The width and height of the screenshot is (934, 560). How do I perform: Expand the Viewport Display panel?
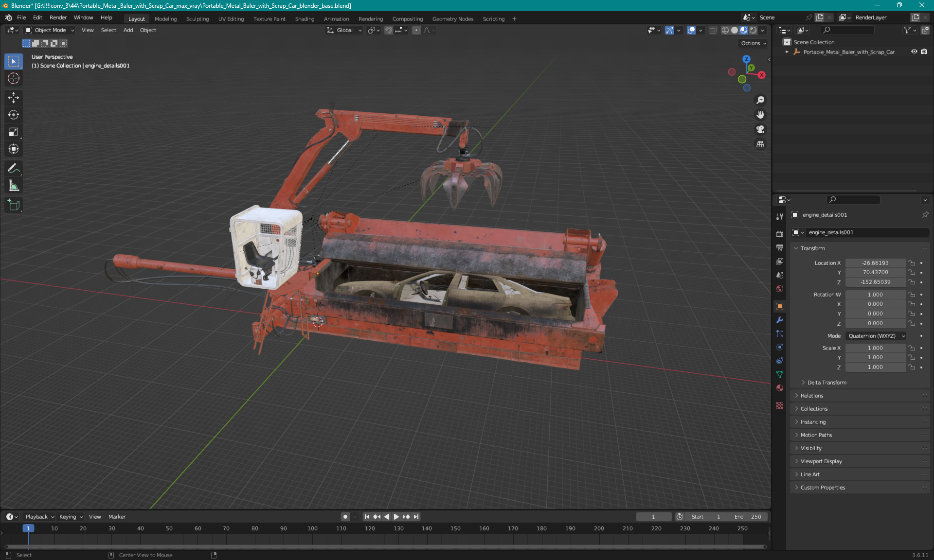point(821,461)
